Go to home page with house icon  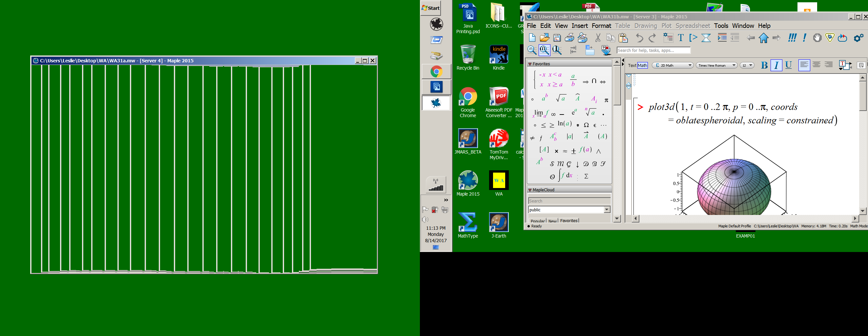pos(763,38)
